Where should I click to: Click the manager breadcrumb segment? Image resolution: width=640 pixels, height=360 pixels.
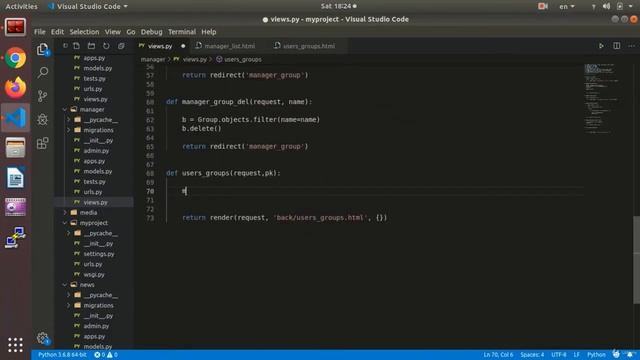click(x=153, y=60)
